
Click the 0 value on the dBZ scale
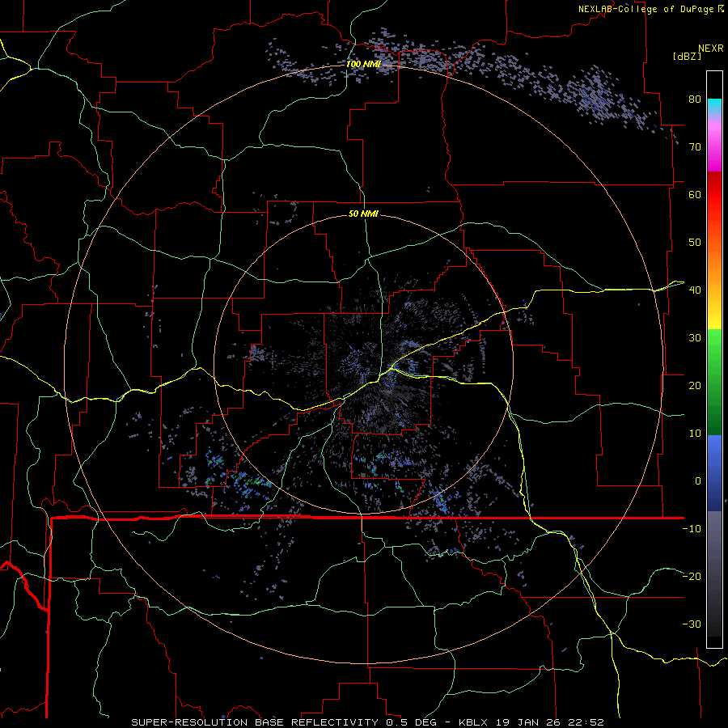(698, 481)
